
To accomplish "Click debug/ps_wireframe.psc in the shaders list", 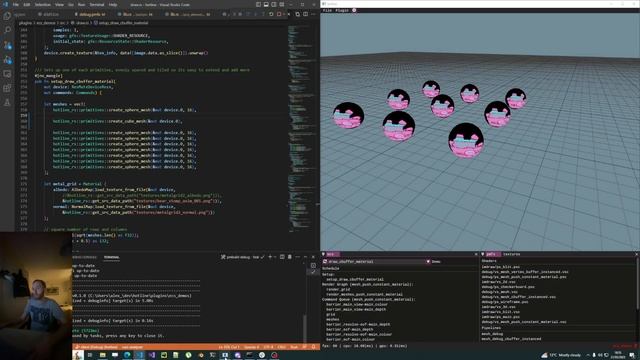I will point(504,302).
